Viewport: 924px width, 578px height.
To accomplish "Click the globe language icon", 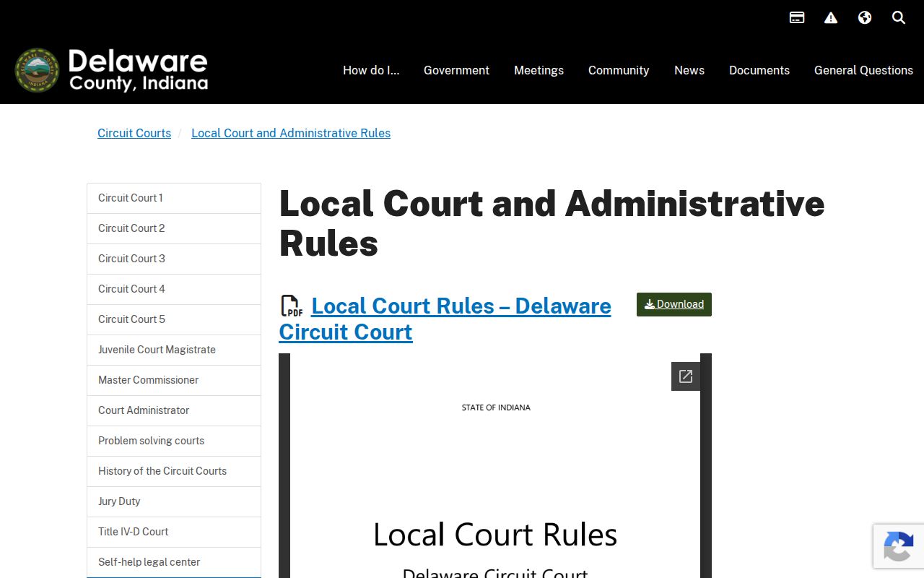I will 865,17.
